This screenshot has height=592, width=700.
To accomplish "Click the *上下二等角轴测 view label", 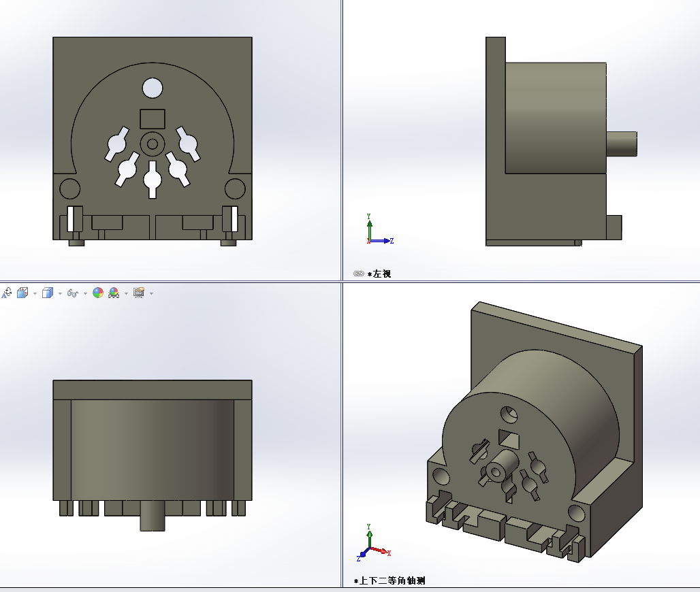I will (389, 580).
